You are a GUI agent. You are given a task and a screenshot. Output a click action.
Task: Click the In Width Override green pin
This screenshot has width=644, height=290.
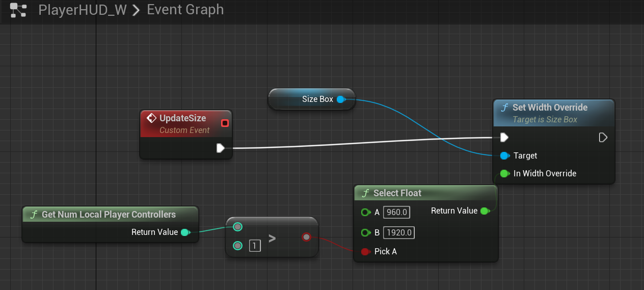click(x=504, y=173)
